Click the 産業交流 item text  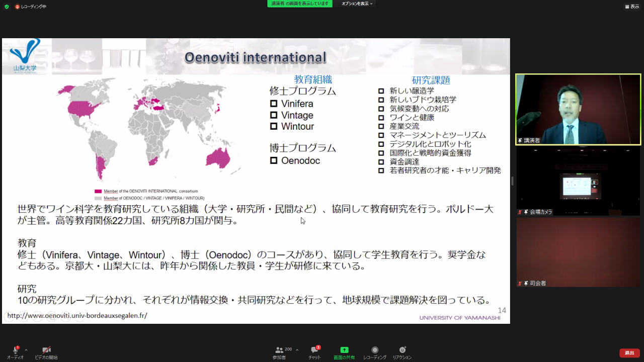(405, 126)
